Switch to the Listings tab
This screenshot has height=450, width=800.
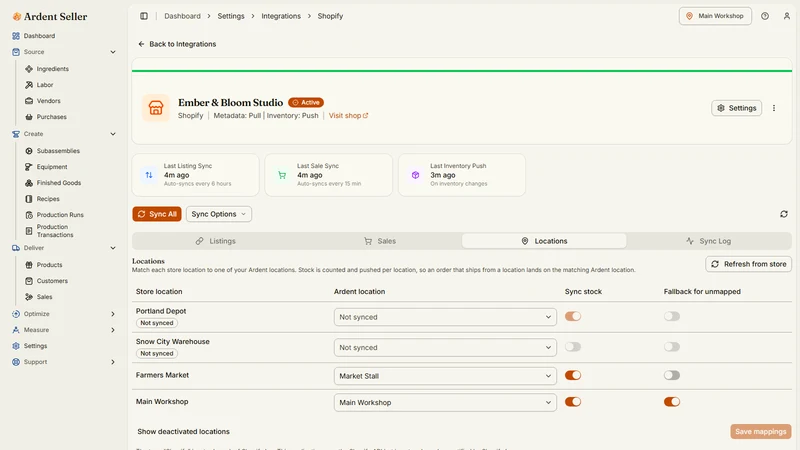(x=215, y=241)
